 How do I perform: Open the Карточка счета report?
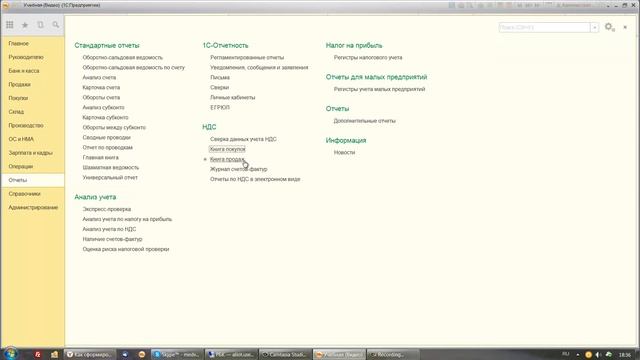[x=101, y=87]
